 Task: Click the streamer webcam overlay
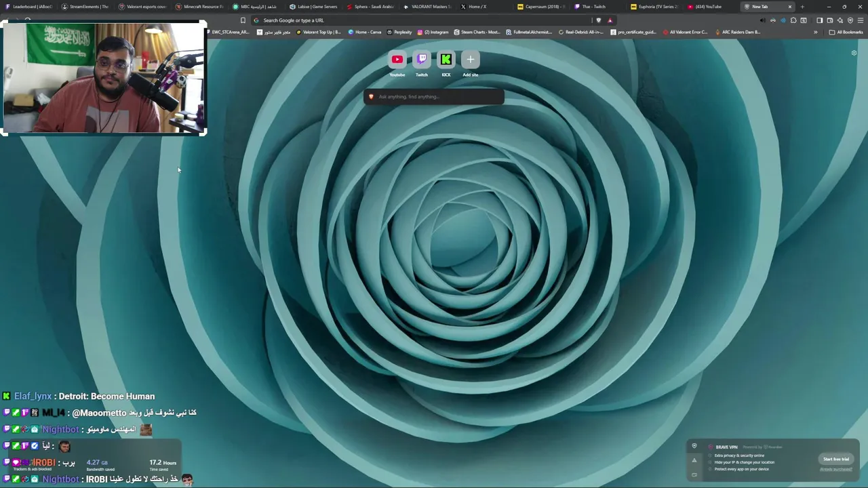pos(104,78)
